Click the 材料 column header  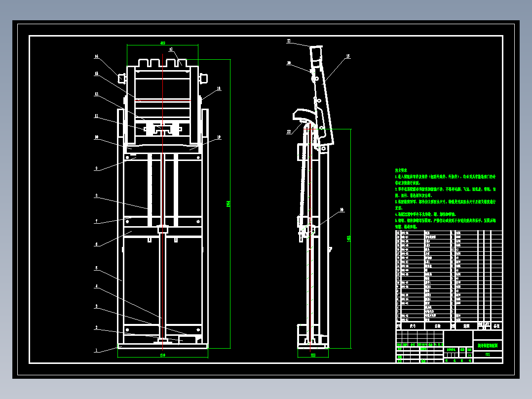(466, 326)
